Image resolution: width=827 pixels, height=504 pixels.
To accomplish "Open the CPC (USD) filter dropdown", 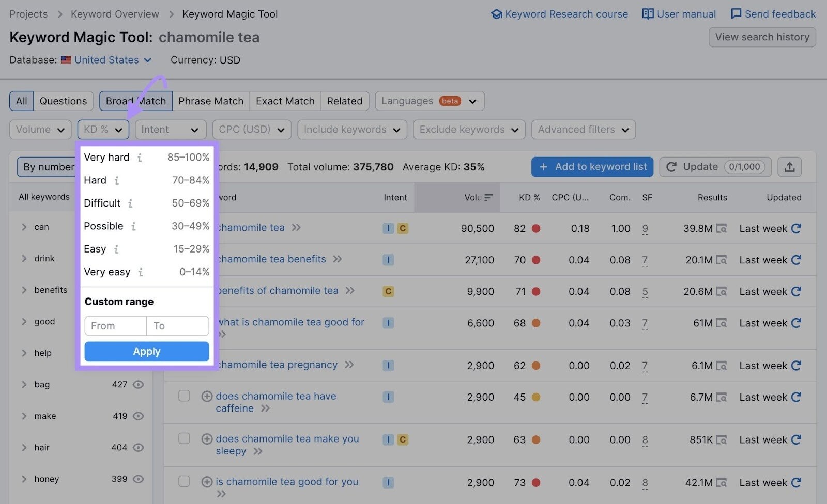I will tap(252, 130).
